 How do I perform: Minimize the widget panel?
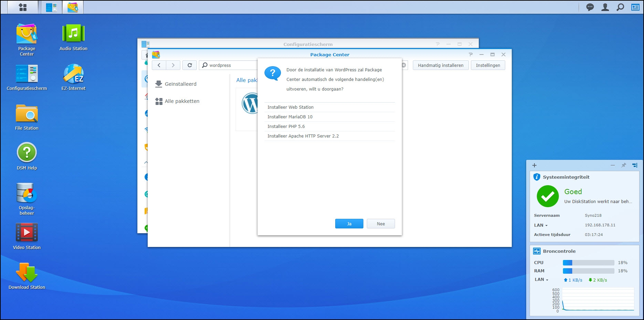pyautogui.click(x=613, y=165)
